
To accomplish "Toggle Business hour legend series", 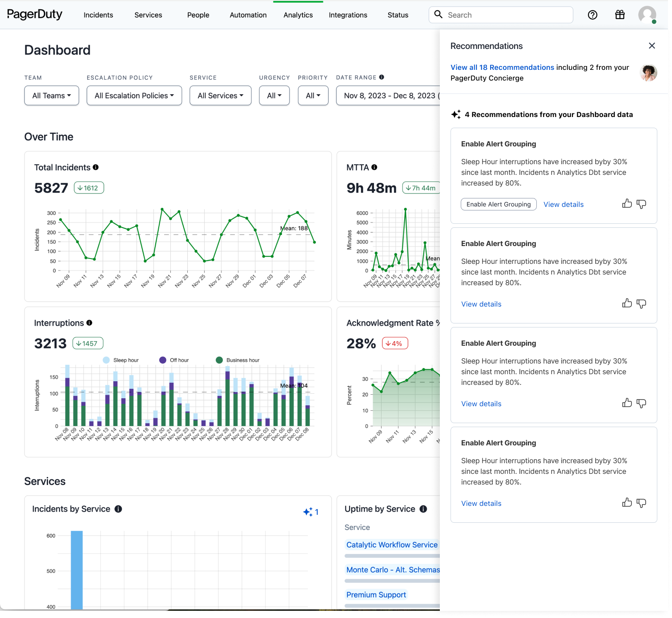I will pos(237,360).
